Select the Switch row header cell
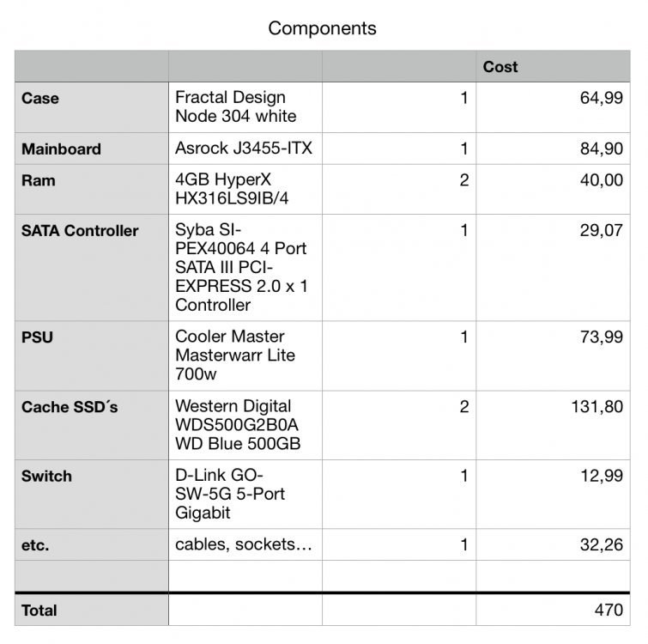The height and width of the screenshot is (644, 648). pos(92,495)
